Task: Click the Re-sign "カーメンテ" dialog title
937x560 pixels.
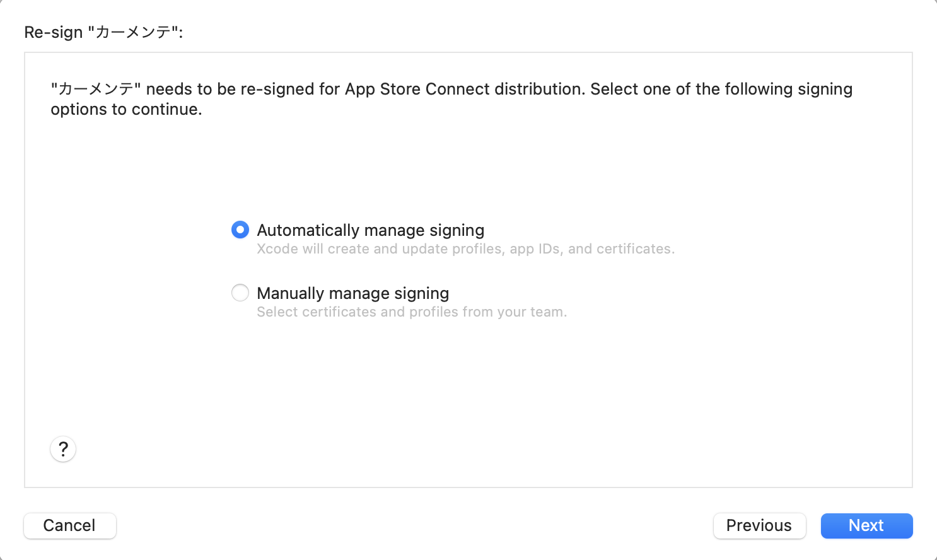Action: click(103, 32)
